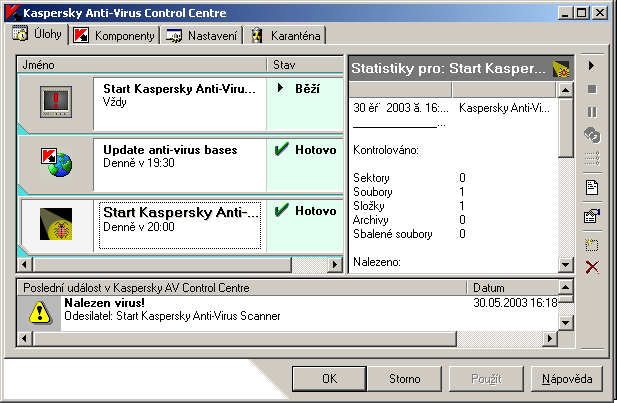Minimize the Kaspersky Control Centre window
617x403 pixels.
(x=565, y=13)
